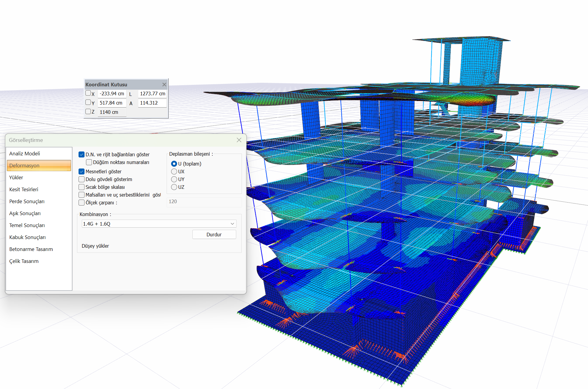Toggle Mesnetleri göster checkbox
588x389 pixels.
tap(82, 171)
